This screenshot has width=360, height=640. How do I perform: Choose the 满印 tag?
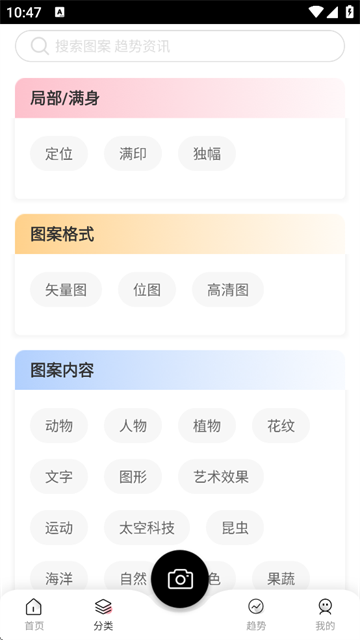click(x=133, y=154)
